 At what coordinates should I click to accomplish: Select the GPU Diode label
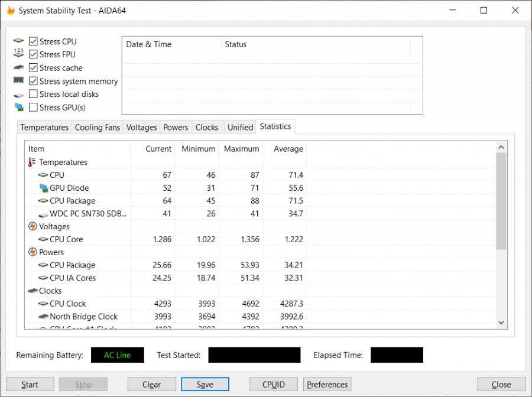(69, 188)
